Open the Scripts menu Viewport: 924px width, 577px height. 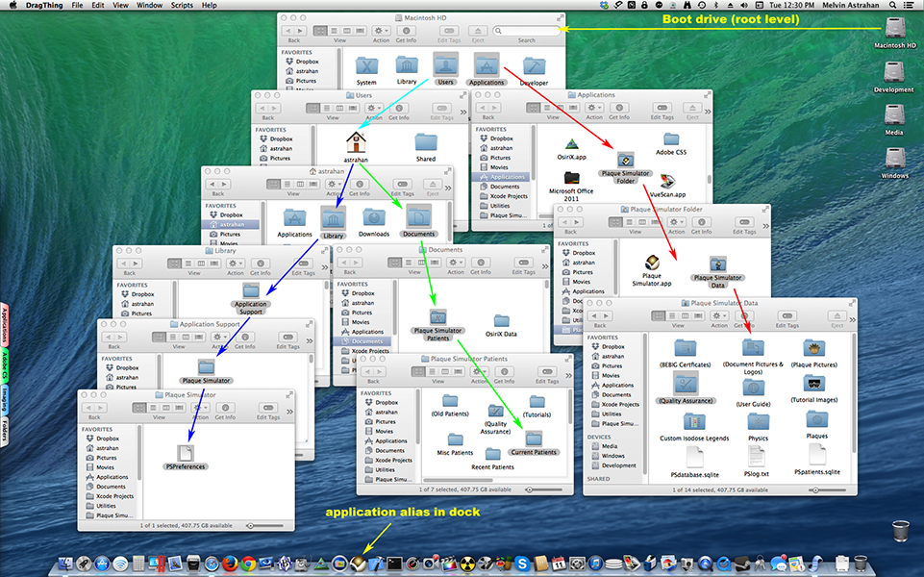182,5
